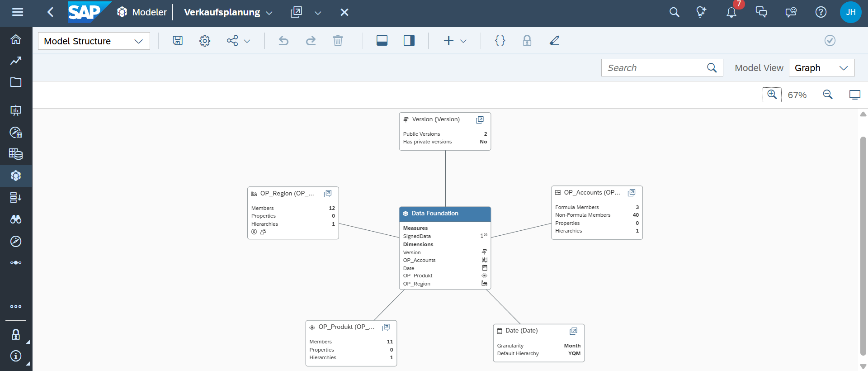
Task: Click the JH user profile button
Action: 850,12
